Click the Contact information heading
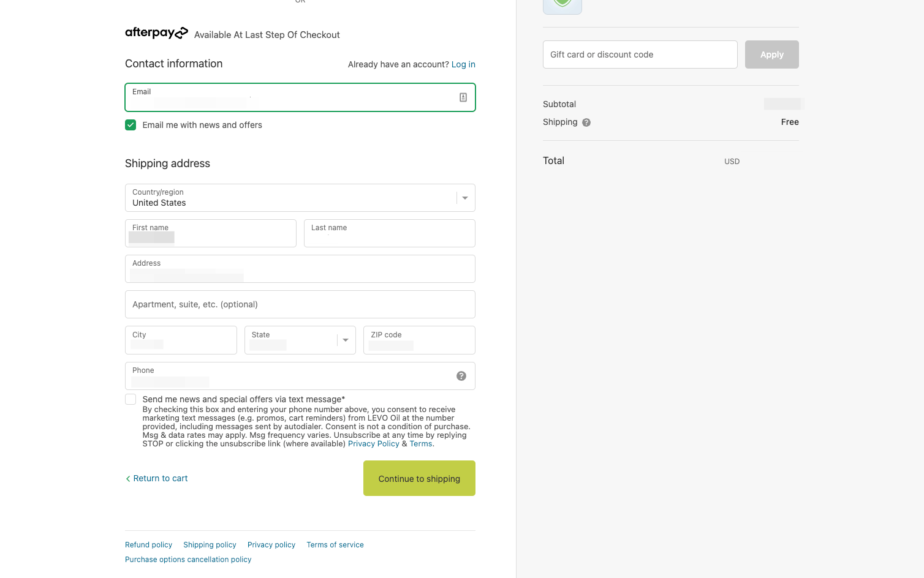Viewport: 924px width, 578px height. point(174,64)
